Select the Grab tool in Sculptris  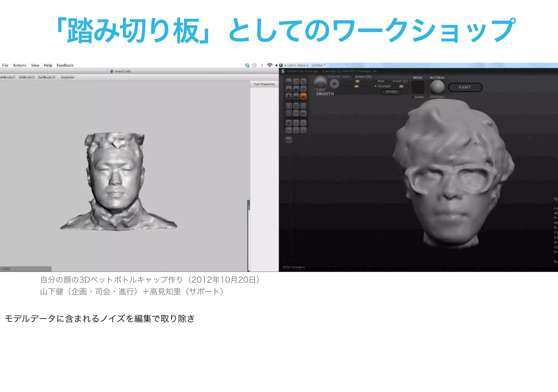pos(303,89)
